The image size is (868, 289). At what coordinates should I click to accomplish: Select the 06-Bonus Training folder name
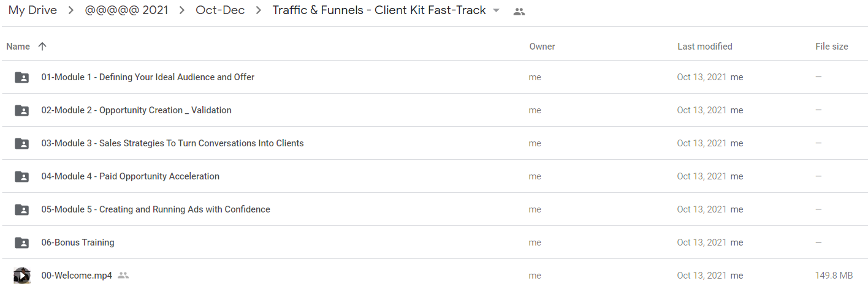(78, 242)
